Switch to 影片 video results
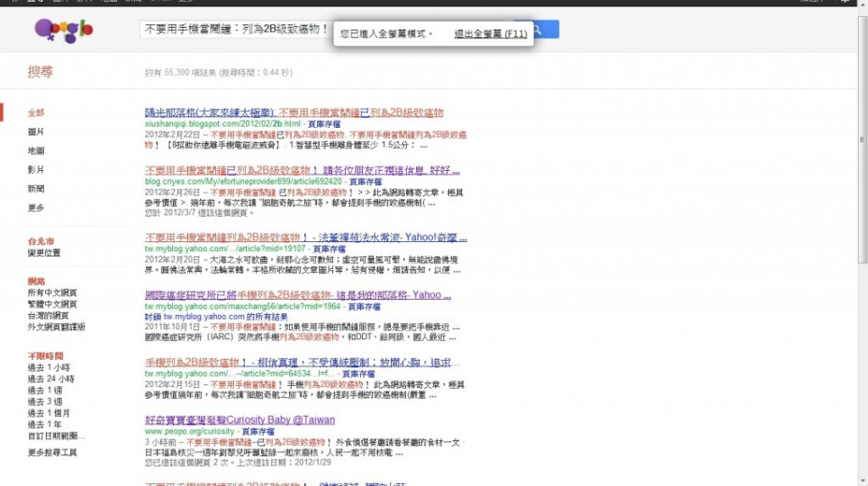Screen dimensions: 868x486 point(36,170)
